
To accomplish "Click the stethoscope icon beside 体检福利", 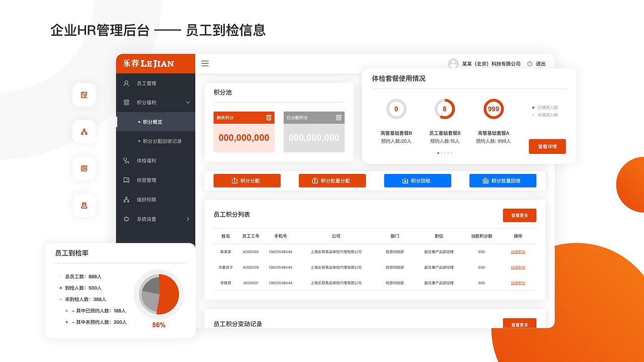I will coord(126,161).
